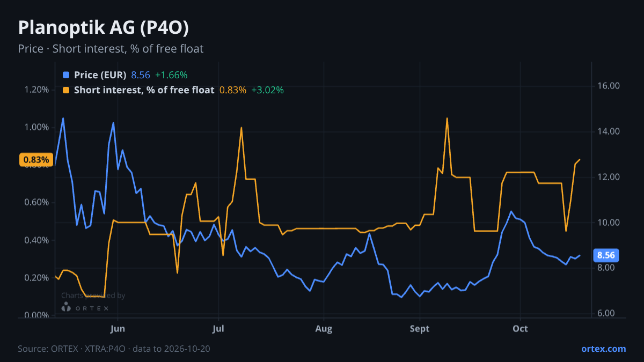Click the Sept x-axis label

(419, 328)
